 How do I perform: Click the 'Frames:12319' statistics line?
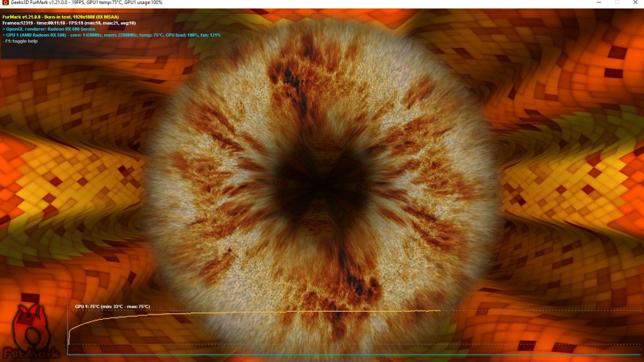click(x=69, y=23)
